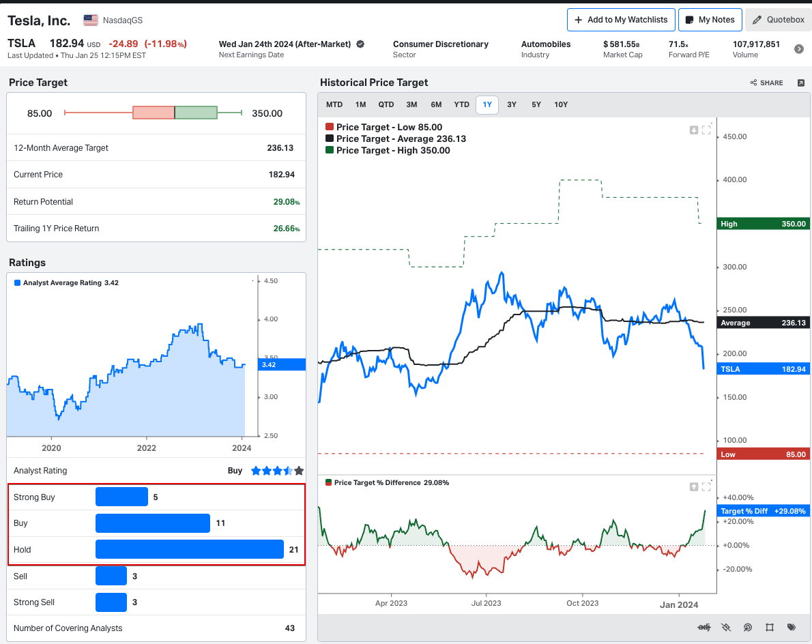This screenshot has width=812, height=644.
Task: Click the price target high value 350.00
Action: click(267, 113)
